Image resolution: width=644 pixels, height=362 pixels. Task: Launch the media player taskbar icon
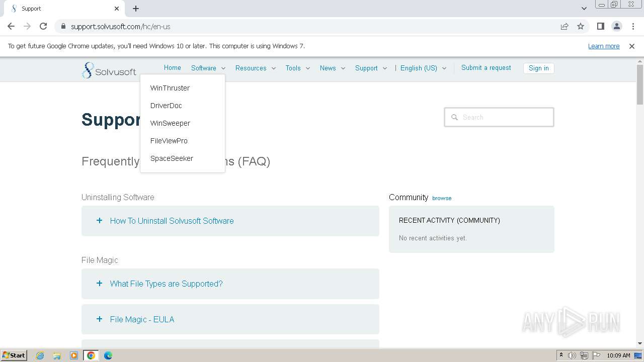click(x=74, y=355)
